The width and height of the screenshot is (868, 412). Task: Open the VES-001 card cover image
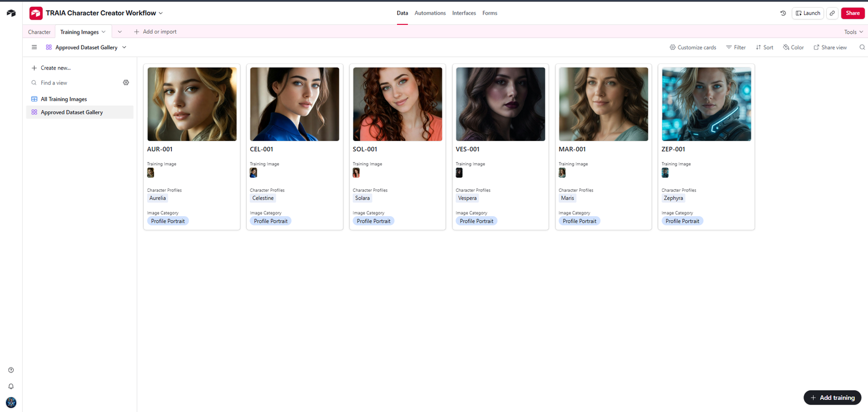[x=501, y=104]
